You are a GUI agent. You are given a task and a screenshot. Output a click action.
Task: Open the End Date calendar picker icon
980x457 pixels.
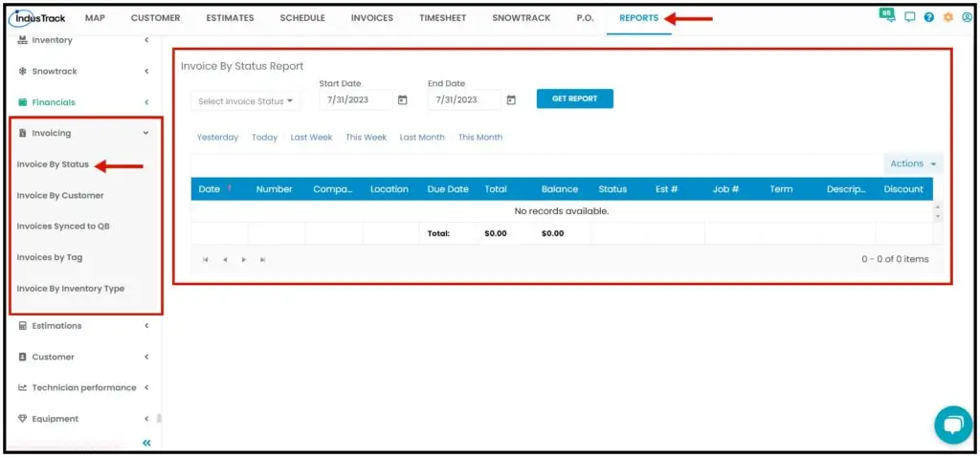click(511, 99)
